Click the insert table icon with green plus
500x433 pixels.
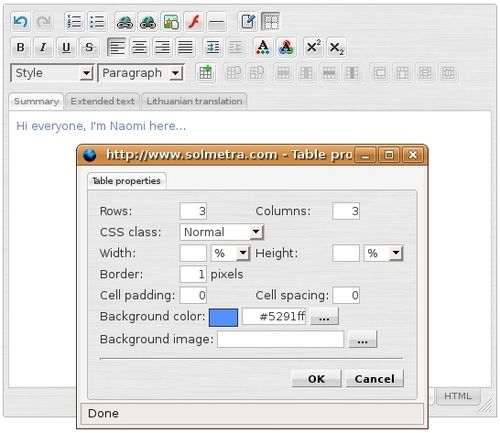(x=206, y=73)
